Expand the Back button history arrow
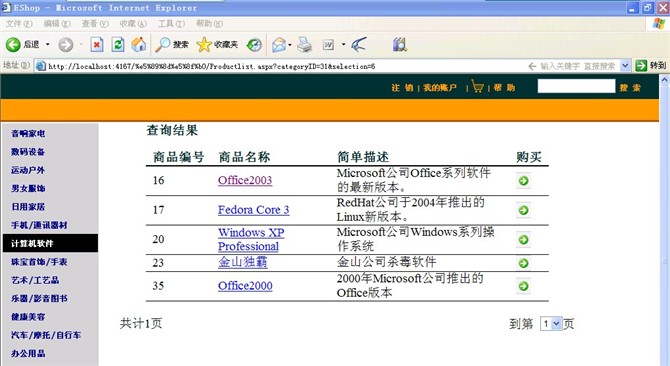Image resolution: width=670 pixels, height=366 pixels. coord(47,44)
